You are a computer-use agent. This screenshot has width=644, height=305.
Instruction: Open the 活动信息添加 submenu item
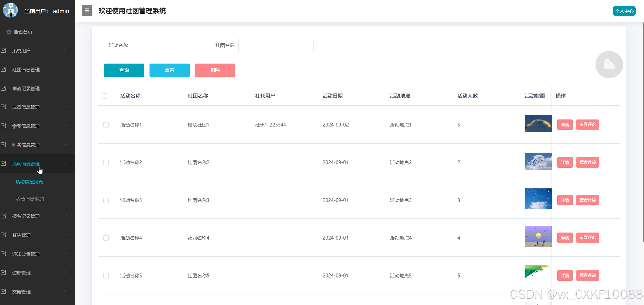coord(30,199)
